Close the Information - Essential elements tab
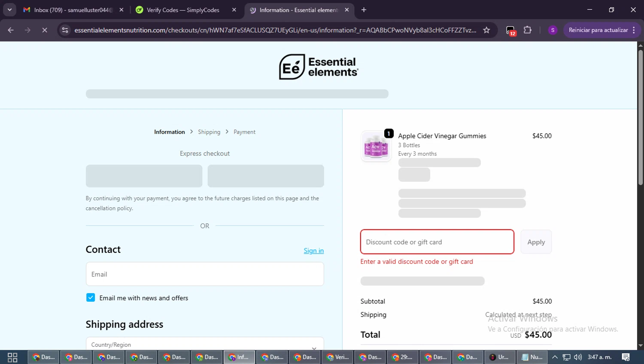 [x=347, y=10]
